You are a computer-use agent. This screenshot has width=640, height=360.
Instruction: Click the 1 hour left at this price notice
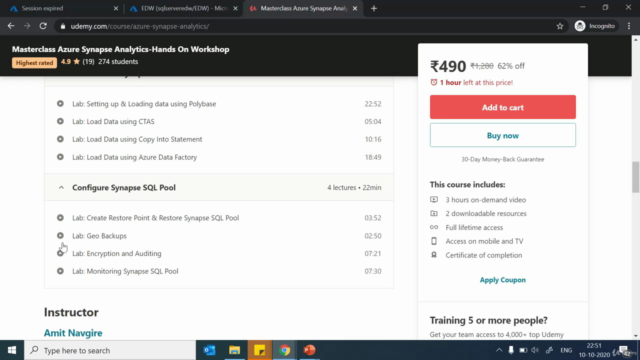tap(471, 82)
